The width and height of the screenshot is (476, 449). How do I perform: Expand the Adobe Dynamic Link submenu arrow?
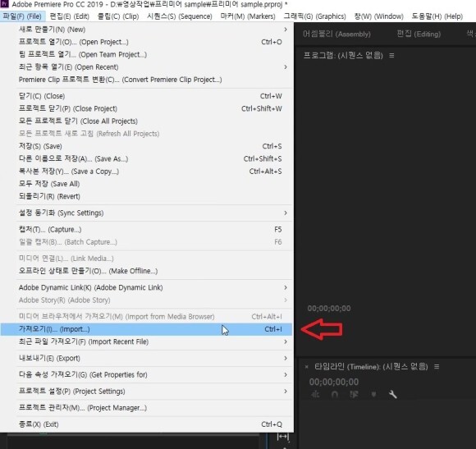point(286,287)
